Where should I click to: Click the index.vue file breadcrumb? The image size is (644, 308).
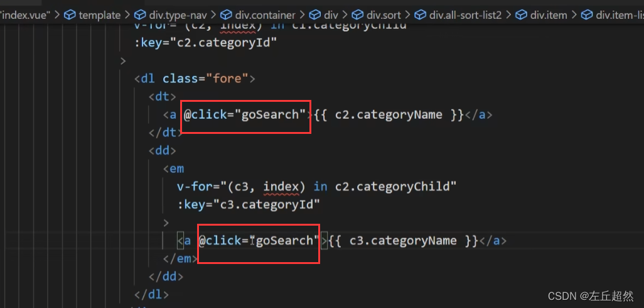pos(24,16)
